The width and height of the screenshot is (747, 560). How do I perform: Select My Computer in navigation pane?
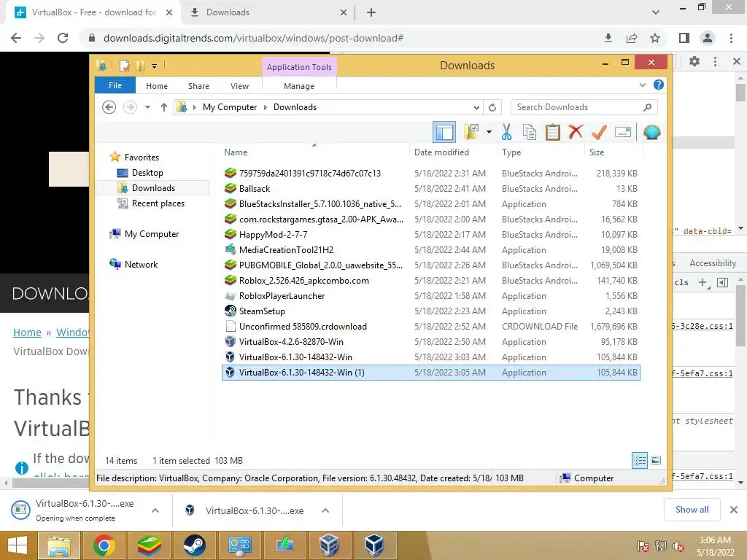(152, 234)
